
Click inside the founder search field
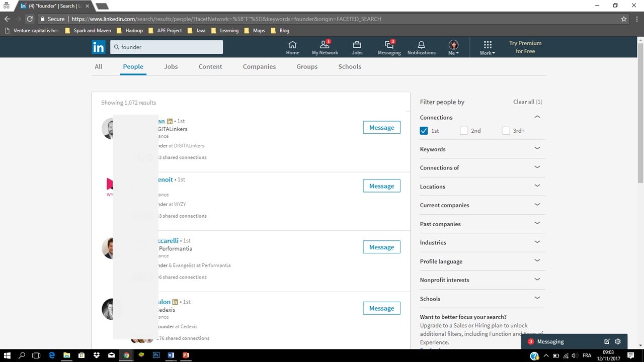click(x=166, y=47)
